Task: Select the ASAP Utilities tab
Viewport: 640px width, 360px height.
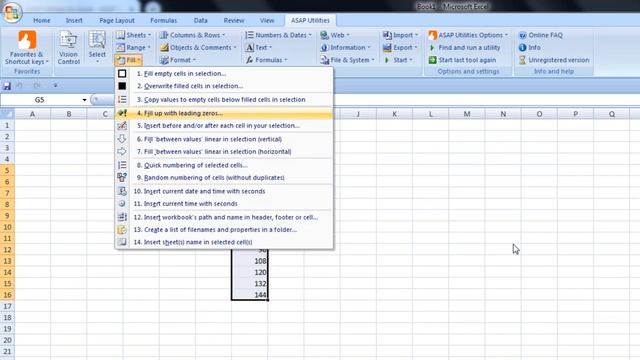Action: tap(310, 20)
